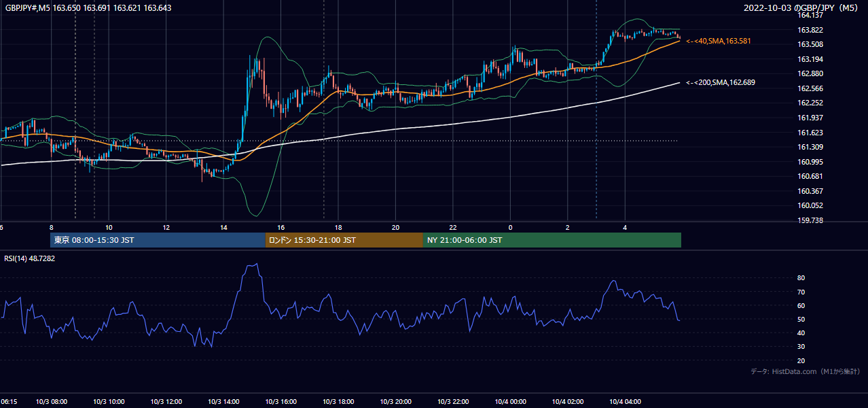Click the 160.681 price axis label

pos(810,176)
